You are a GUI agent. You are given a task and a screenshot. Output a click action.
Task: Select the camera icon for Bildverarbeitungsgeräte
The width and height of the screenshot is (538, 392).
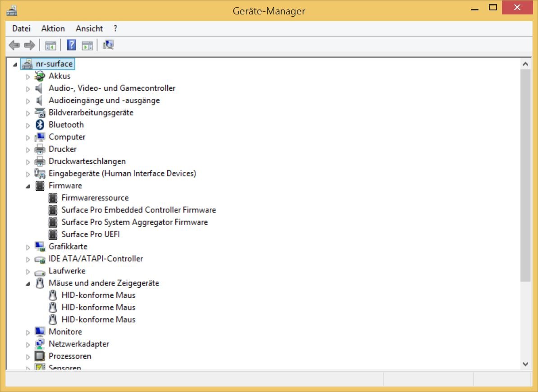[x=40, y=113]
